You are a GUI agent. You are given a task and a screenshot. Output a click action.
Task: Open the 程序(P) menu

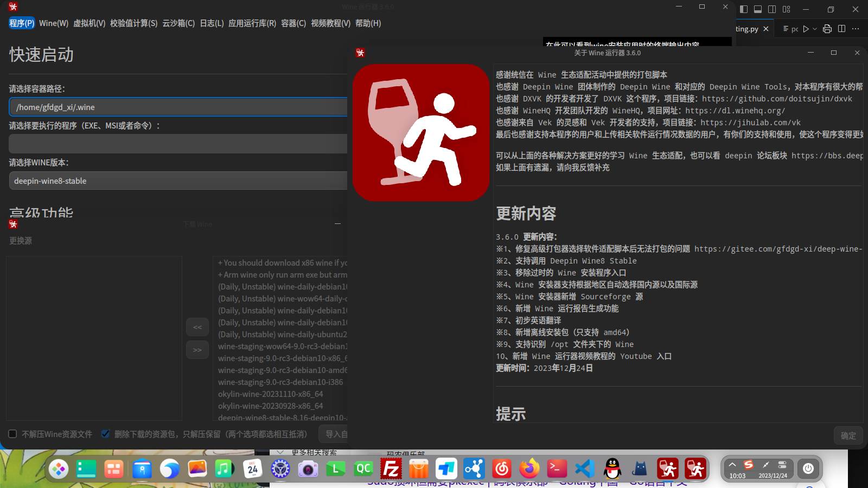point(22,23)
